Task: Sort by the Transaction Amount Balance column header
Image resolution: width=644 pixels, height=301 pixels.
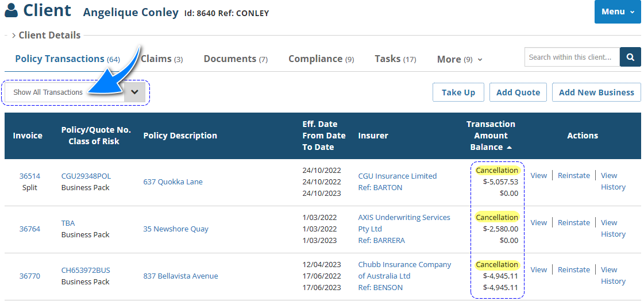Action: pyautogui.click(x=491, y=136)
